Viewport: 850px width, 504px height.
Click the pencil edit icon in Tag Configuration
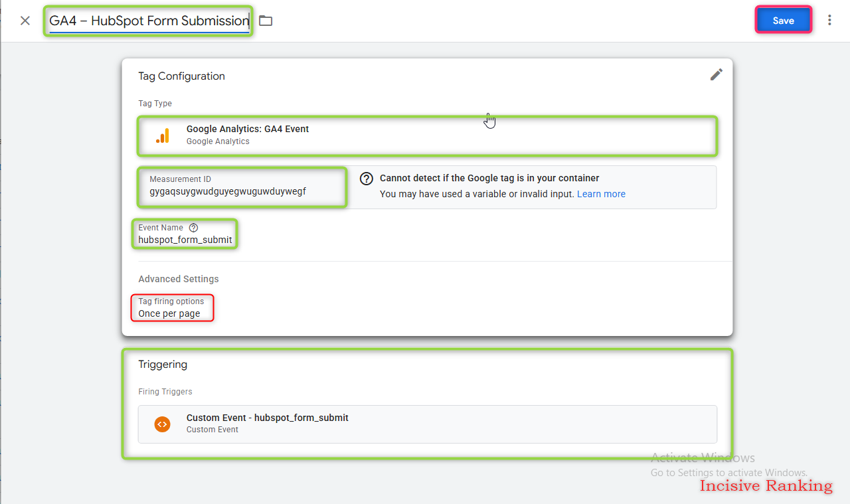[716, 74]
